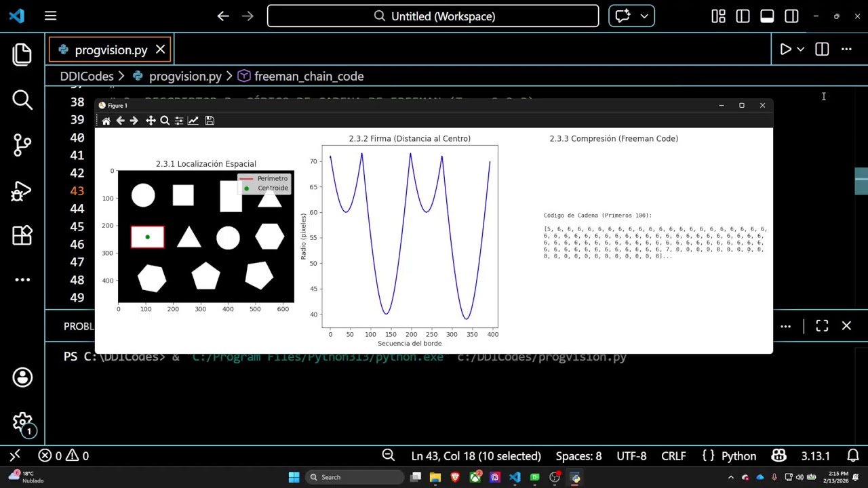Open Configure subplots in Figure toolbar
This screenshot has width=868, height=488.
click(x=179, y=121)
